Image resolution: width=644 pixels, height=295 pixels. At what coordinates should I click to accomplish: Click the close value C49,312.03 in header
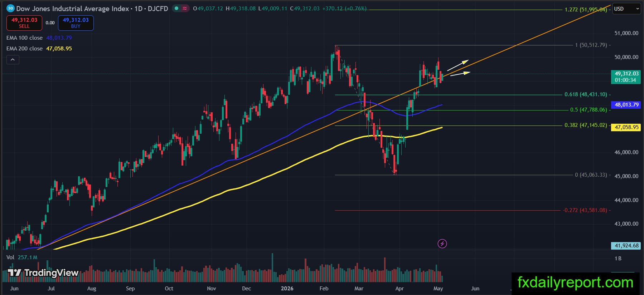(305, 9)
